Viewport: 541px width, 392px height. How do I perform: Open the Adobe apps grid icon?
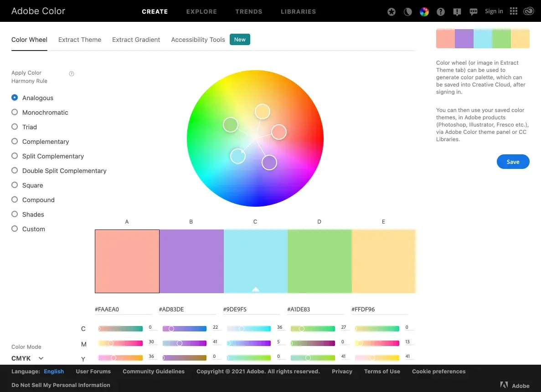(514, 11)
